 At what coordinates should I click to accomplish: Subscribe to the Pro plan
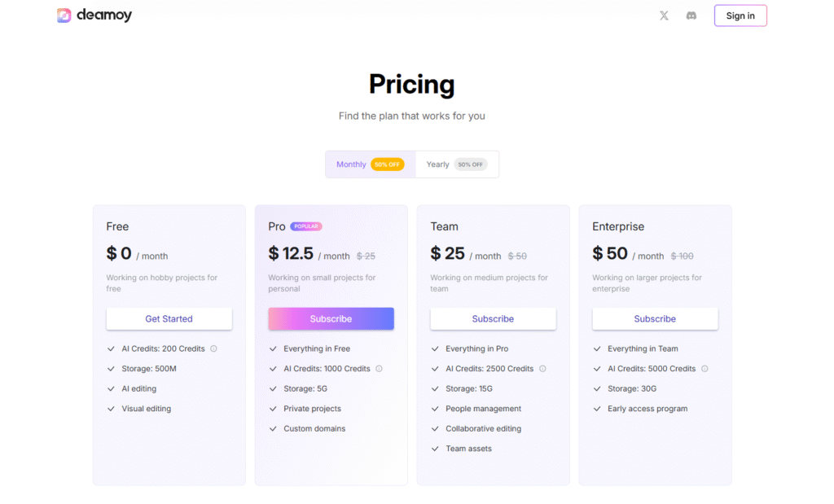331,318
